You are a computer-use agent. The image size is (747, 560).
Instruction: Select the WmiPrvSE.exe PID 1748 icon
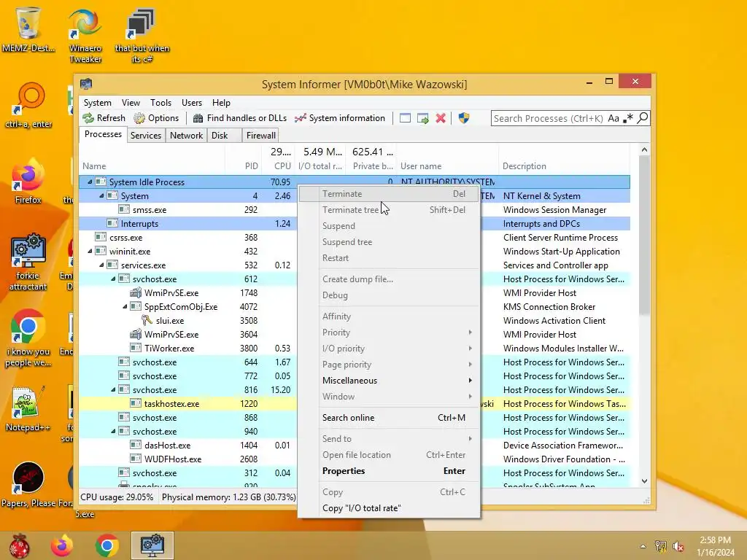click(x=135, y=293)
